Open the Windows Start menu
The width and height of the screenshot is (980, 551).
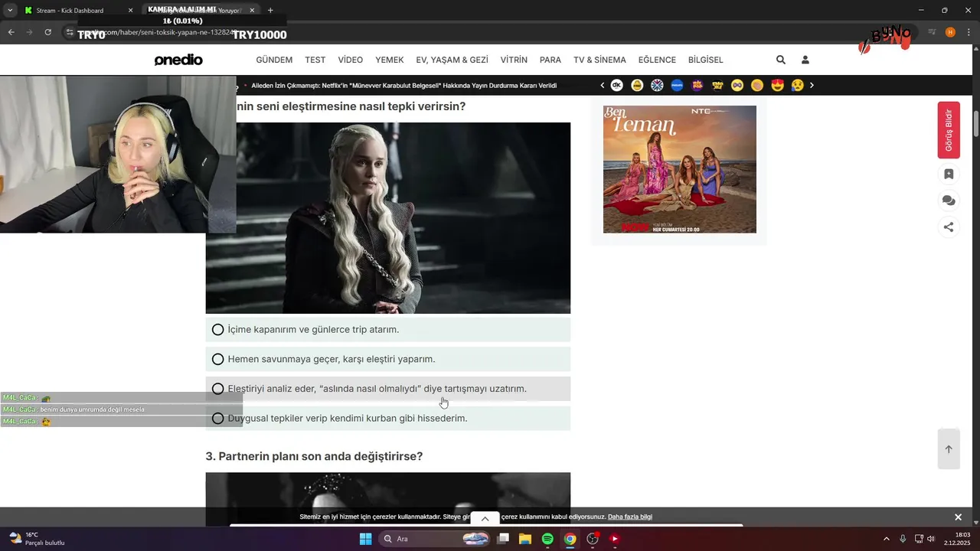click(x=365, y=539)
